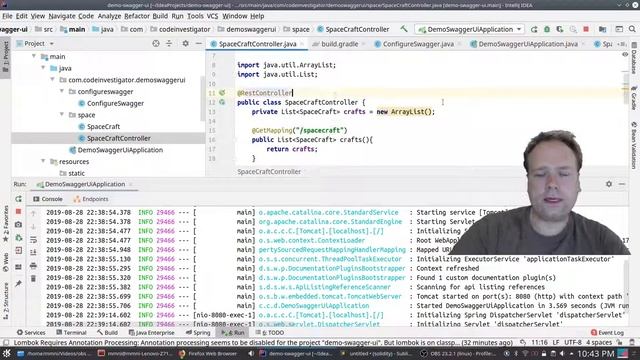This screenshot has height=360, width=640.
Task: Close the SpaceCraftController.java tab
Action: (302, 44)
